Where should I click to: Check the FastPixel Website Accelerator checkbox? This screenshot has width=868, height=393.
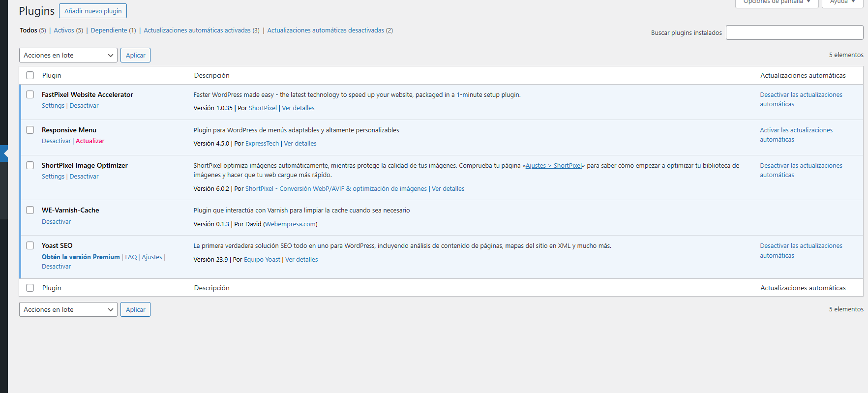point(30,94)
